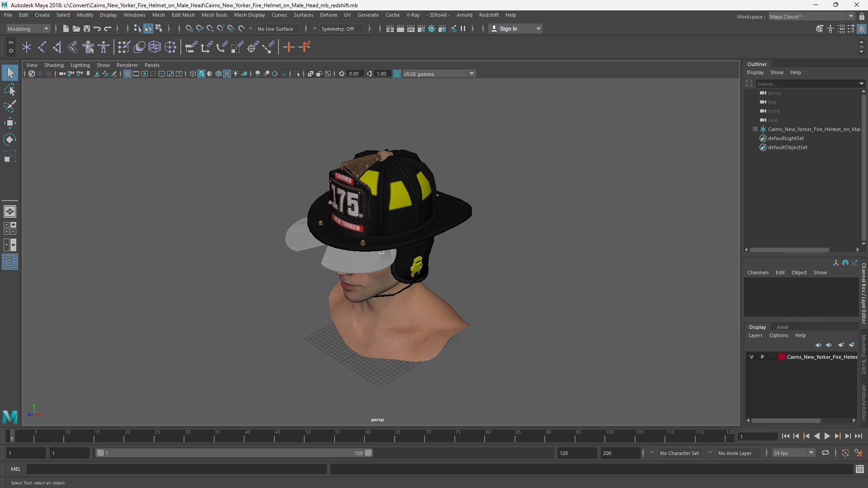868x488 pixels.
Task: Click the Outliner Search field
Action: [807, 84]
